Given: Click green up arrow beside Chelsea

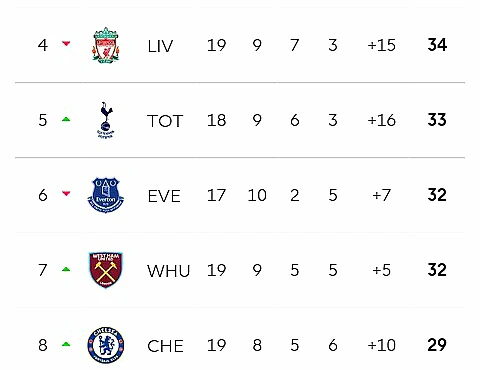Looking at the screenshot, I should [66, 344].
